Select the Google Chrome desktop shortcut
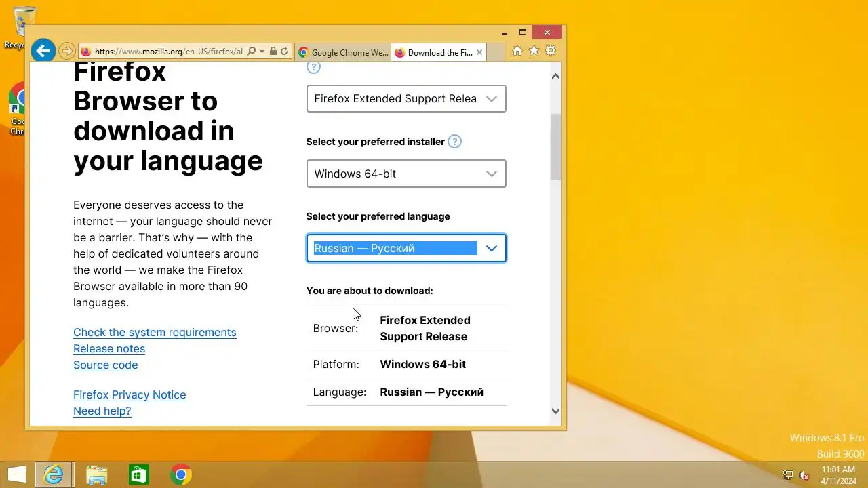Image resolution: width=868 pixels, height=488 pixels. click(18, 108)
